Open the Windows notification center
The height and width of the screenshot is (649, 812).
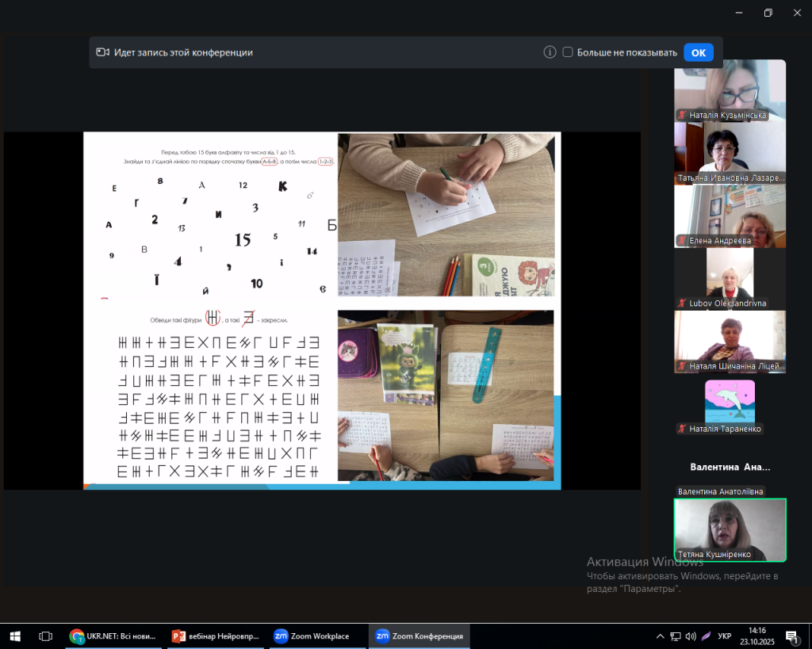tap(791, 636)
